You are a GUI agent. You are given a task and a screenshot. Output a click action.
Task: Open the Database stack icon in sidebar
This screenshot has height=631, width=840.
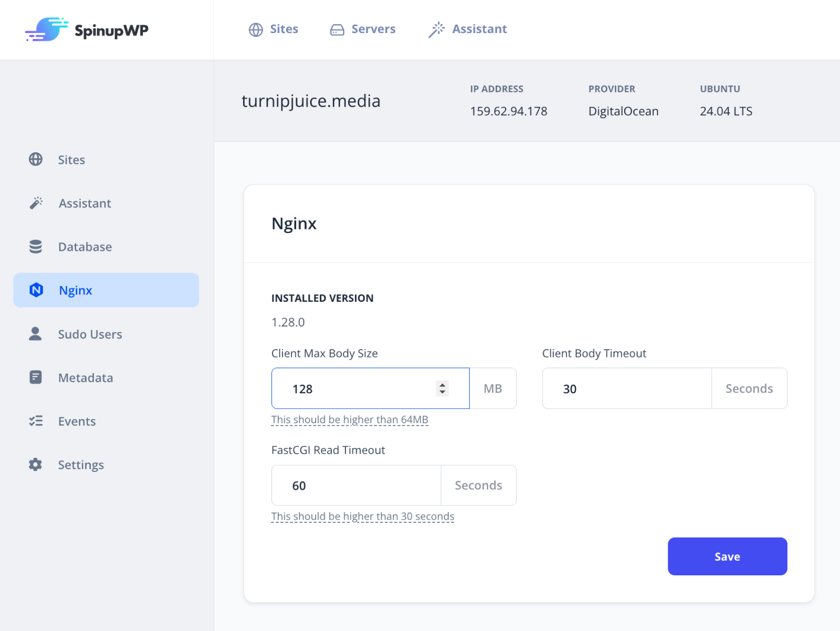35,247
